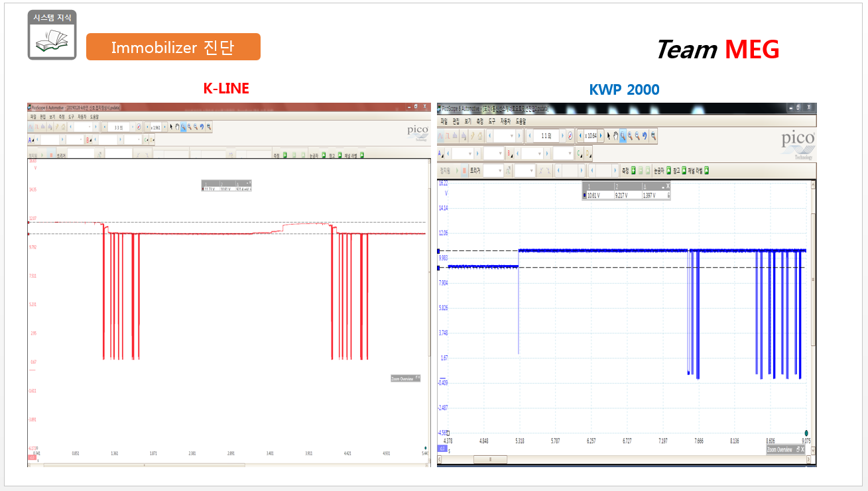868x491 pixels.
Task: Click undo zoom arrow in K-LINE window
Action: [202, 127]
